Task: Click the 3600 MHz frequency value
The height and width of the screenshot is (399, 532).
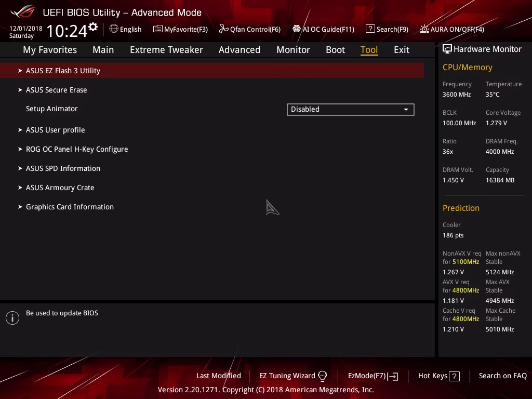Action: click(x=457, y=95)
